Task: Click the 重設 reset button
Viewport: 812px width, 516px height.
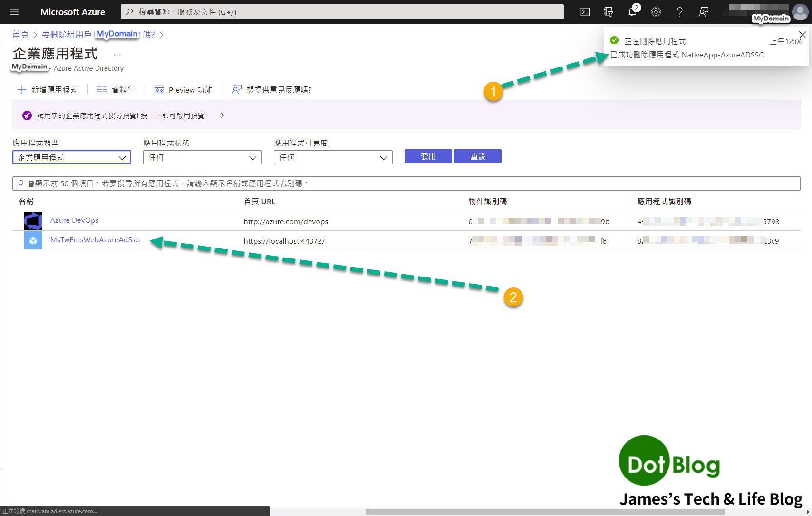Action: click(x=478, y=156)
